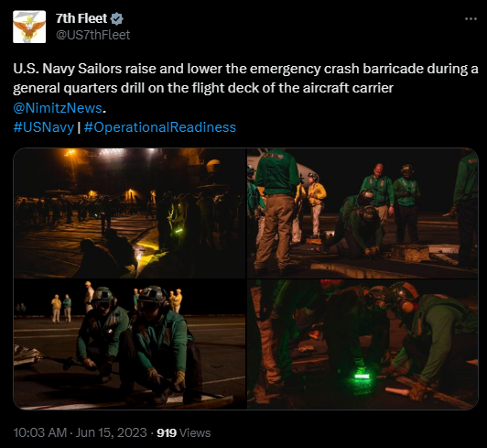Open the bottom-left photo of two kneeling sailors

tap(129, 344)
